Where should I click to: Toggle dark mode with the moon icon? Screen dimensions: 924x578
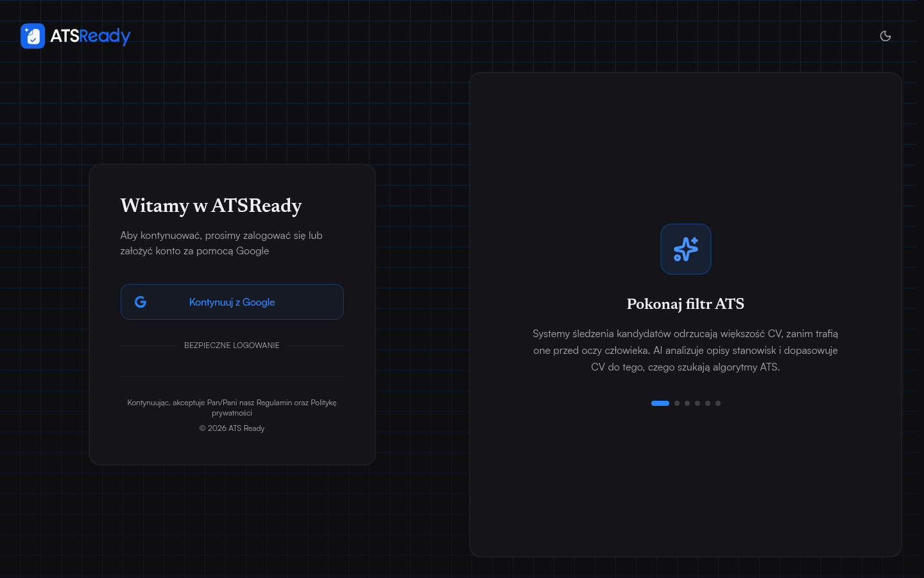point(886,36)
